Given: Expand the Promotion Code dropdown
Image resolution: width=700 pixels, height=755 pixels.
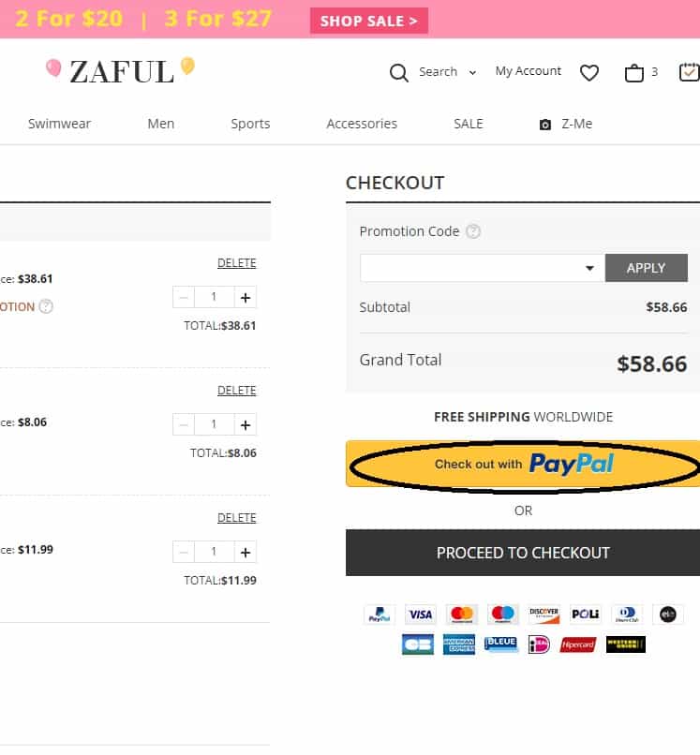Looking at the screenshot, I should click(x=589, y=268).
